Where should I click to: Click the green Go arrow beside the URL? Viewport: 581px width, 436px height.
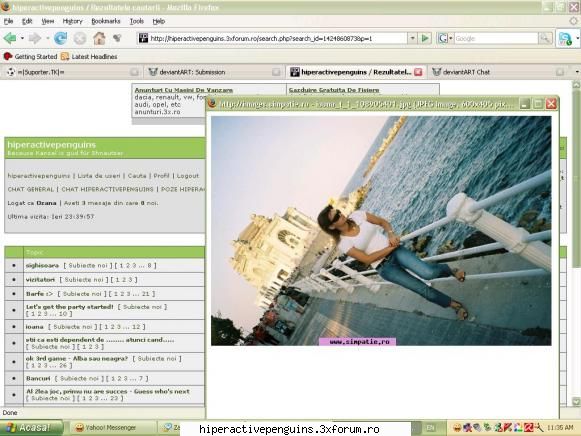[x=425, y=38]
